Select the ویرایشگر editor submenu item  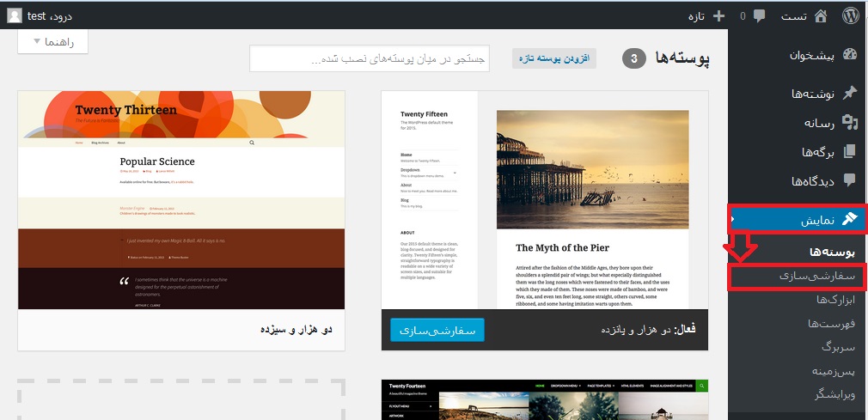[834, 394]
